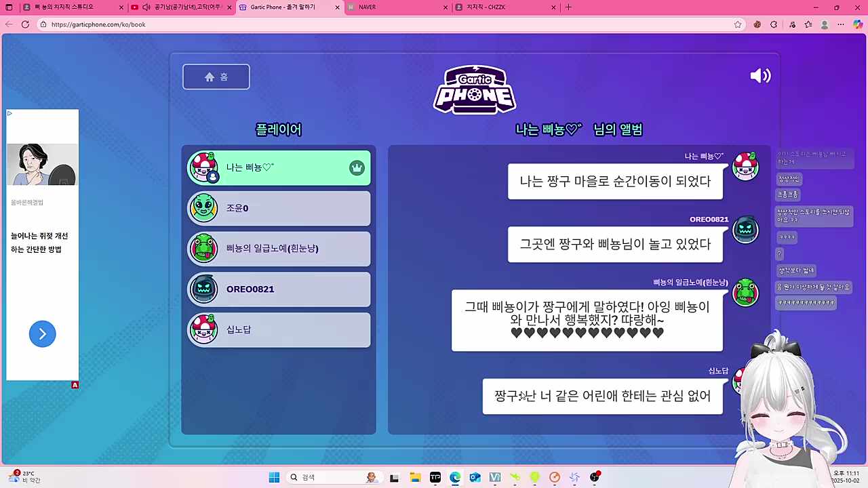
Task: Click the frog avatar in the player list
Action: point(203,248)
